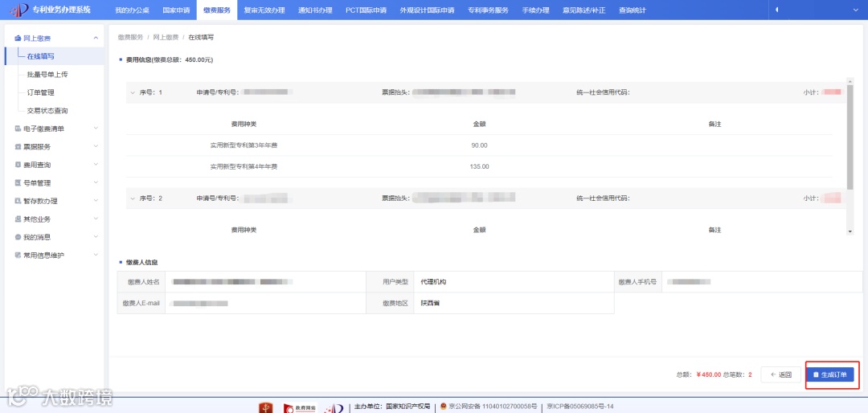Expand the 票据服务 chevron
868x413 pixels.
tap(96, 147)
